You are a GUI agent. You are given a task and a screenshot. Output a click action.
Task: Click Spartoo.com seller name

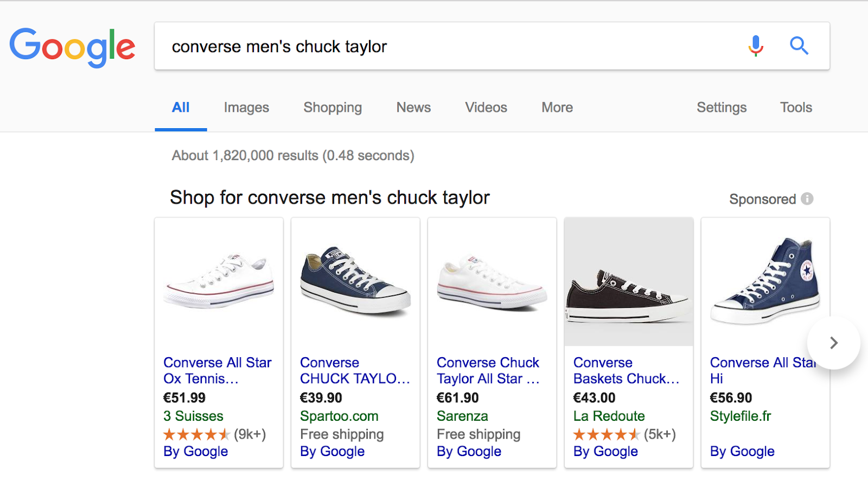coord(339,416)
